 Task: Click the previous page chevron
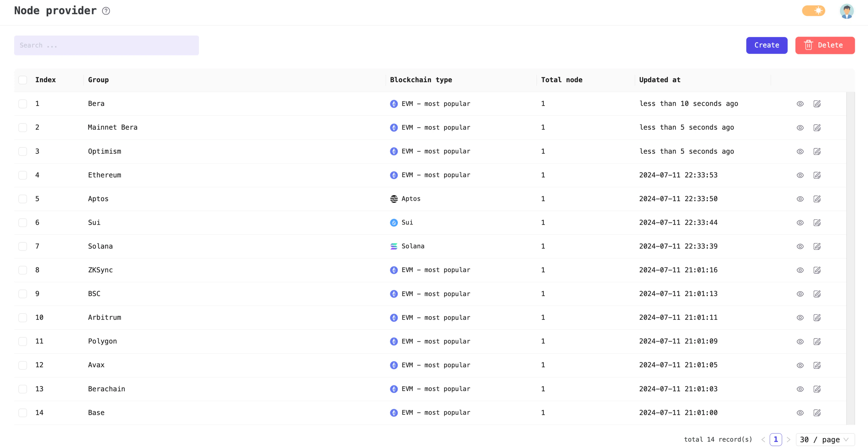(x=763, y=439)
